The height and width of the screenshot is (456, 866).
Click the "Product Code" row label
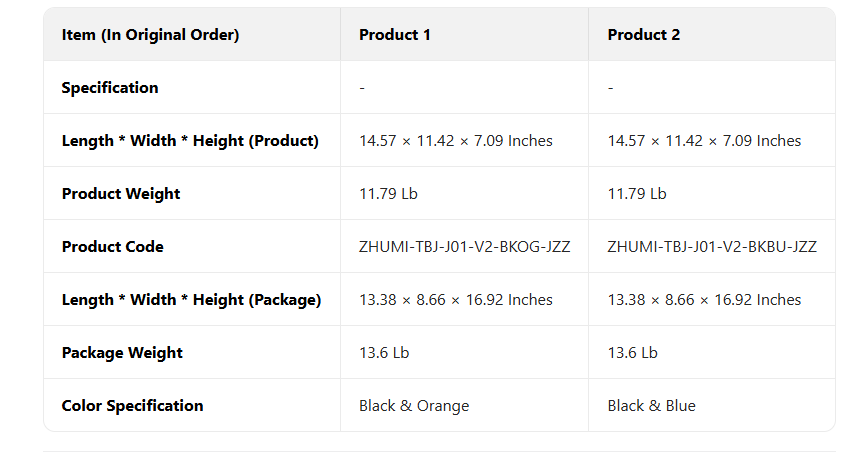pyautogui.click(x=112, y=247)
